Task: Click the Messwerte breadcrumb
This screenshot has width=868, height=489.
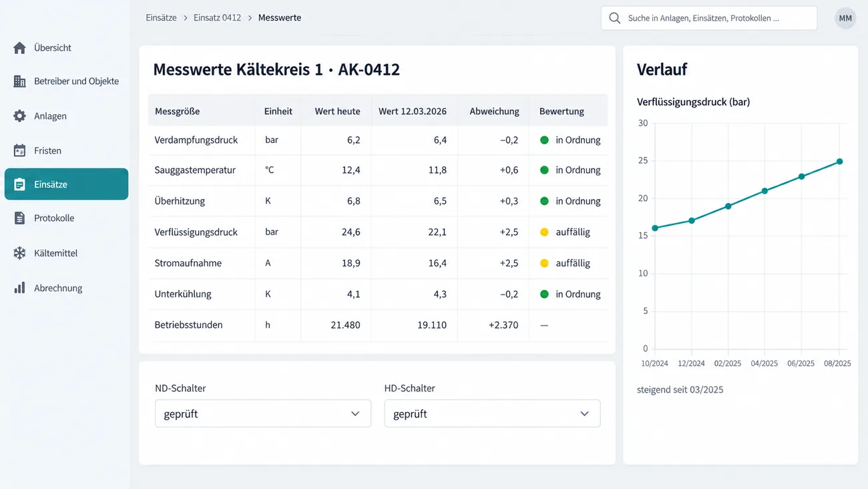Action: 279,18
